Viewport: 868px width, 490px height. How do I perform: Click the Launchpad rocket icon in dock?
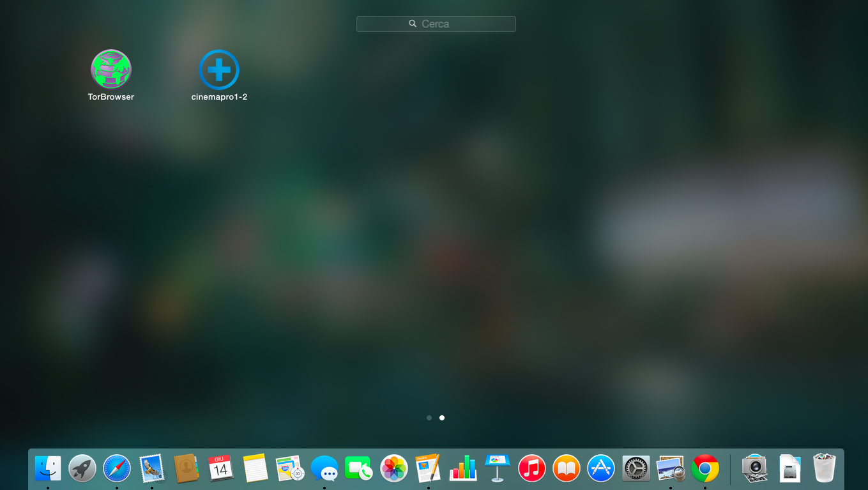[82, 469]
